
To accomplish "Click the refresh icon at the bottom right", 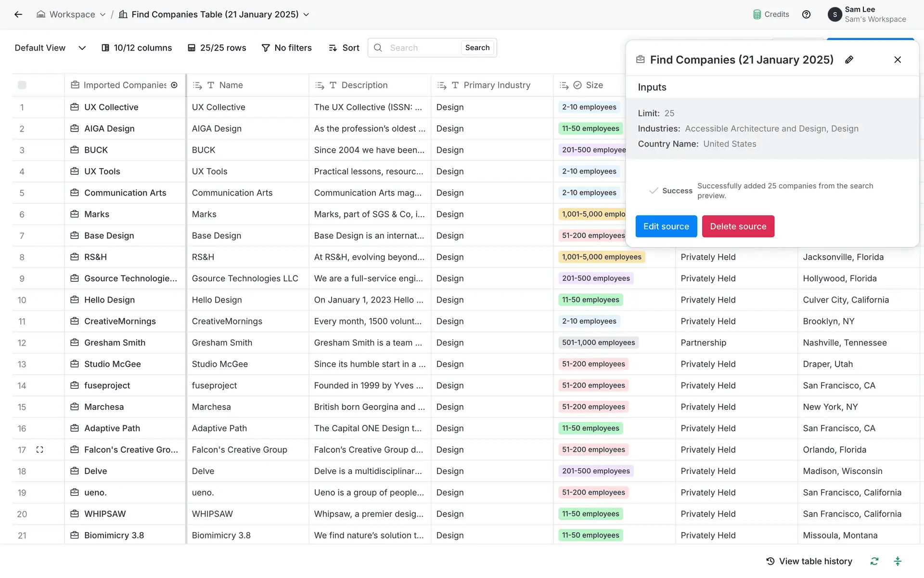I will [x=874, y=561].
